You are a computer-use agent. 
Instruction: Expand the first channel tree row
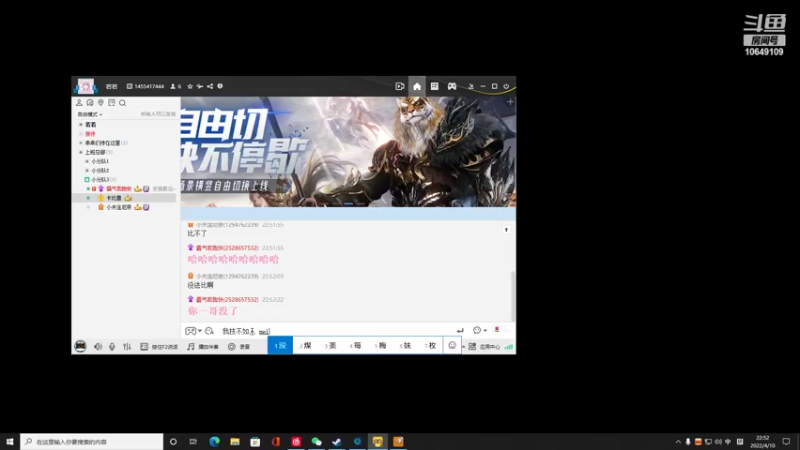click(x=81, y=124)
